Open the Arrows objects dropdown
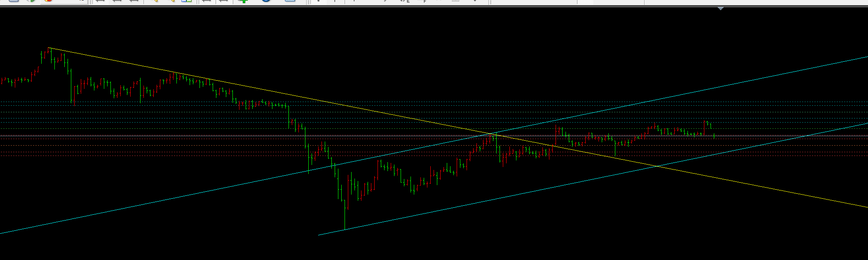The width and height of the screenshot is (868, 260). [x=475, y=1]
